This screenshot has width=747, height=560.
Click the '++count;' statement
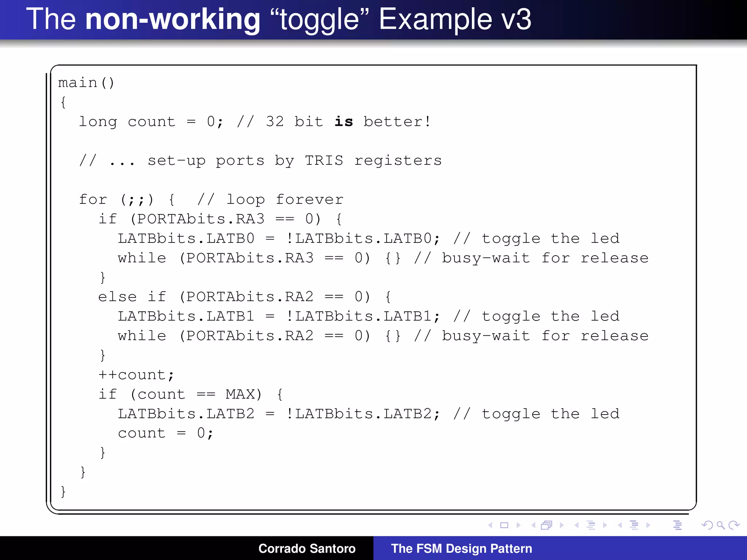(x=136, y=375)
